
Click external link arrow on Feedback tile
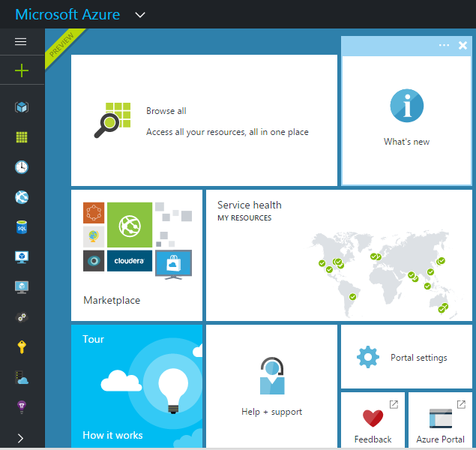[x=394, y=404]
